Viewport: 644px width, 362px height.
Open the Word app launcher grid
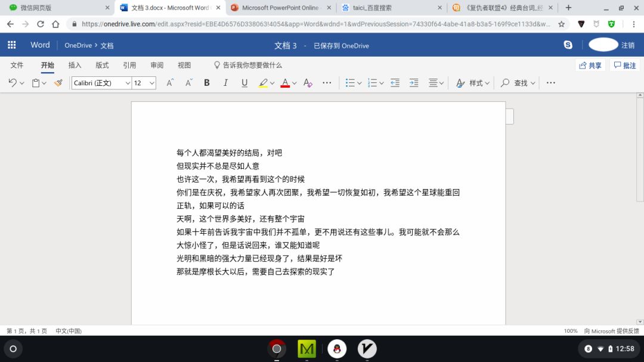click(12, 45)
